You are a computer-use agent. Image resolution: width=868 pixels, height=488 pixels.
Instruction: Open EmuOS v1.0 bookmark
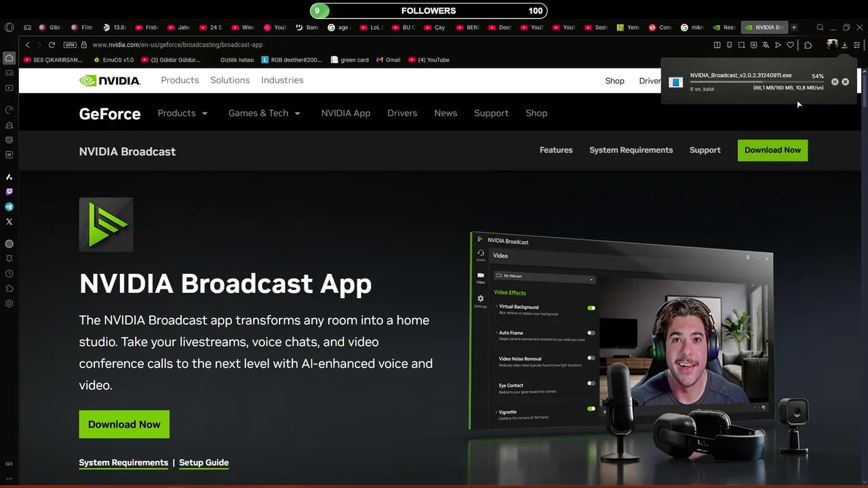pos(114,60)
